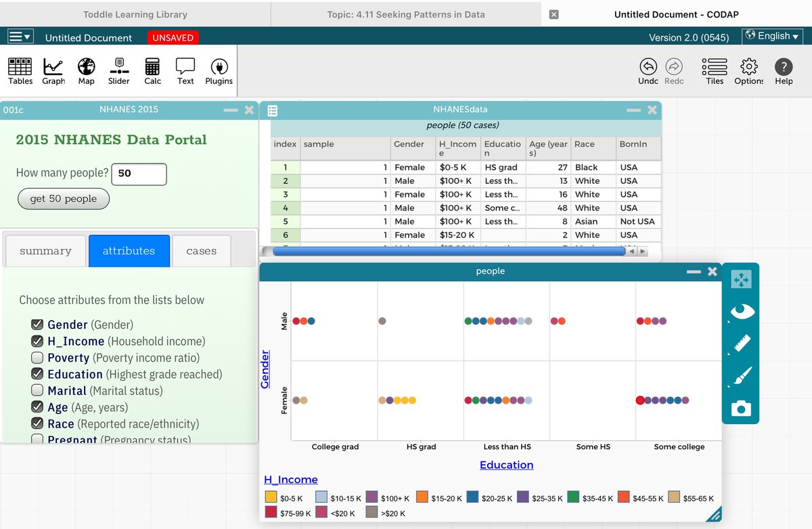Viewport: 812px width, 529px height.
Task: Toggle the Education attribute checkbox
Action: 37,374
